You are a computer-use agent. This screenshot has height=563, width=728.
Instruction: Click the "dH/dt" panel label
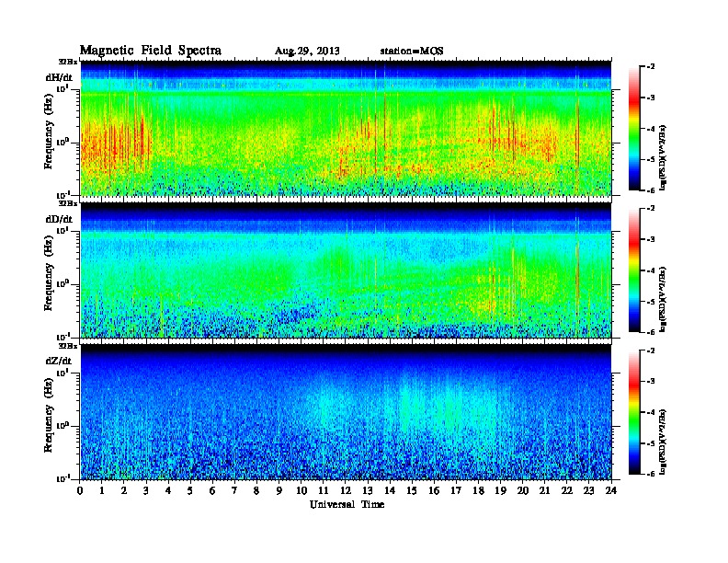(x=59, y=77)
